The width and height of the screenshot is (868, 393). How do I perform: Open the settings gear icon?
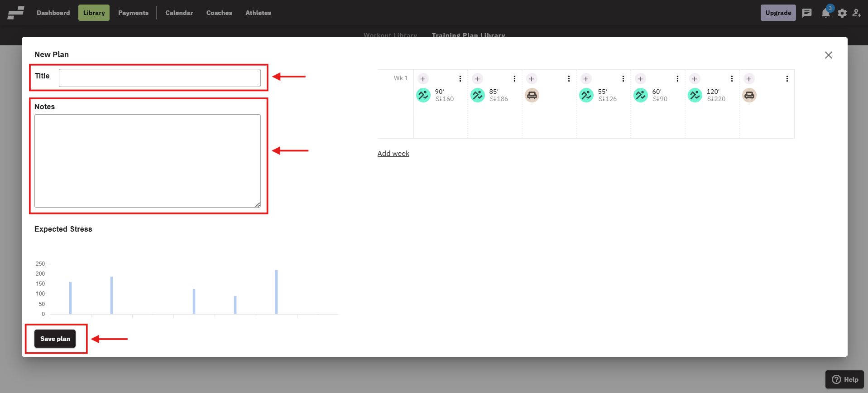coord(842,13)
